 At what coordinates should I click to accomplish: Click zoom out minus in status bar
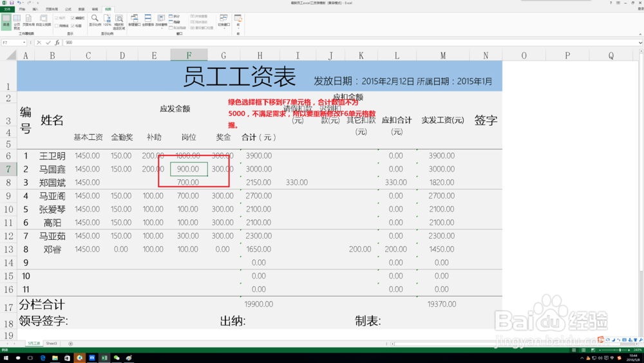[600, 350]
